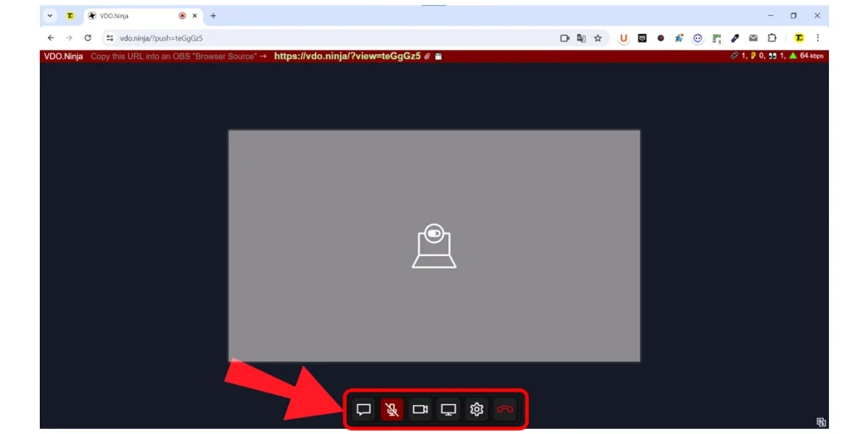Toggle the muted microphone button
The height and width of the screenshot is (434, 868).
point(392,409)
